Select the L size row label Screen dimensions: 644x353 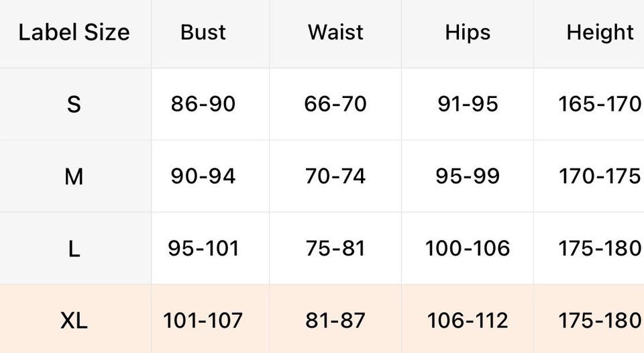(x=74, y=249)
